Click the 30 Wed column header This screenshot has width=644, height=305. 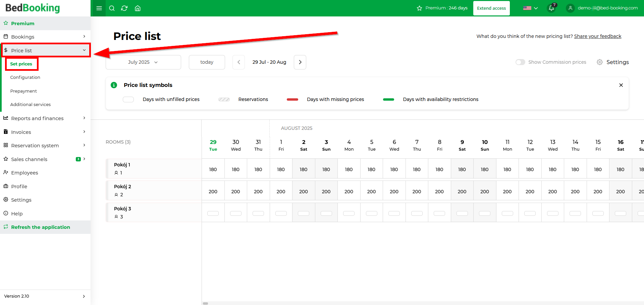(236, 145)
